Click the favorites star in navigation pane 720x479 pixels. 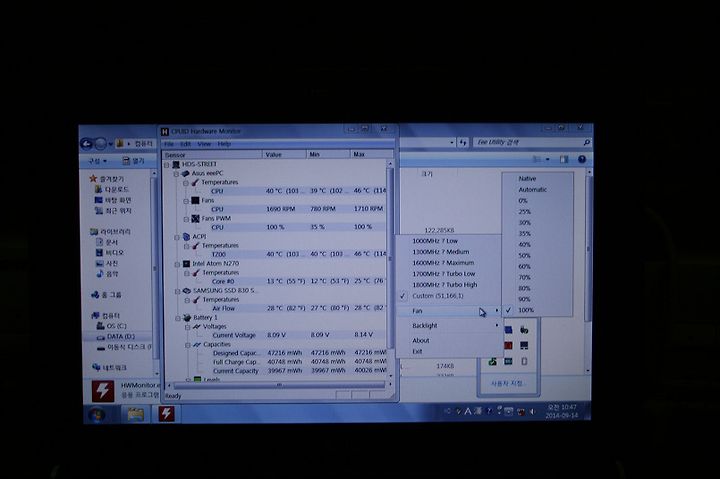pos(93,179)
